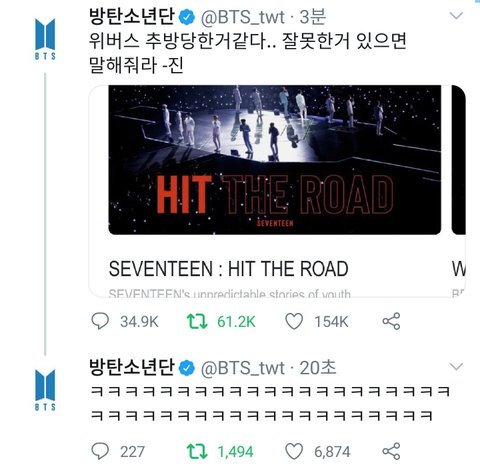The image size is (480, 469).
Task: Open BTS profile picture on first tweet
Action: point(45,39)
